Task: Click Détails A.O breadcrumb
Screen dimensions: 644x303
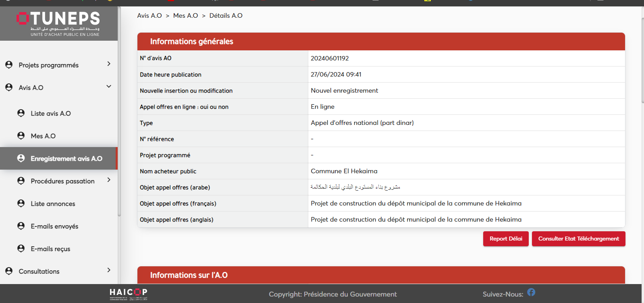Action: click(226, 16)
